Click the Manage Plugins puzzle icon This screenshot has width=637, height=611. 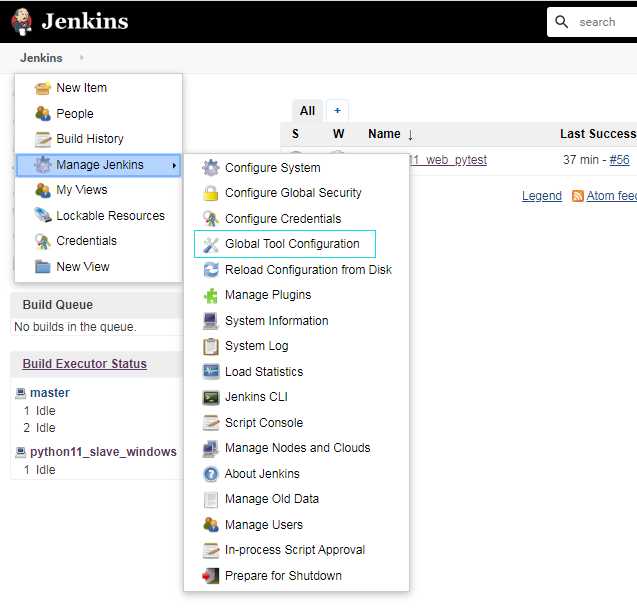coord(211,295)
